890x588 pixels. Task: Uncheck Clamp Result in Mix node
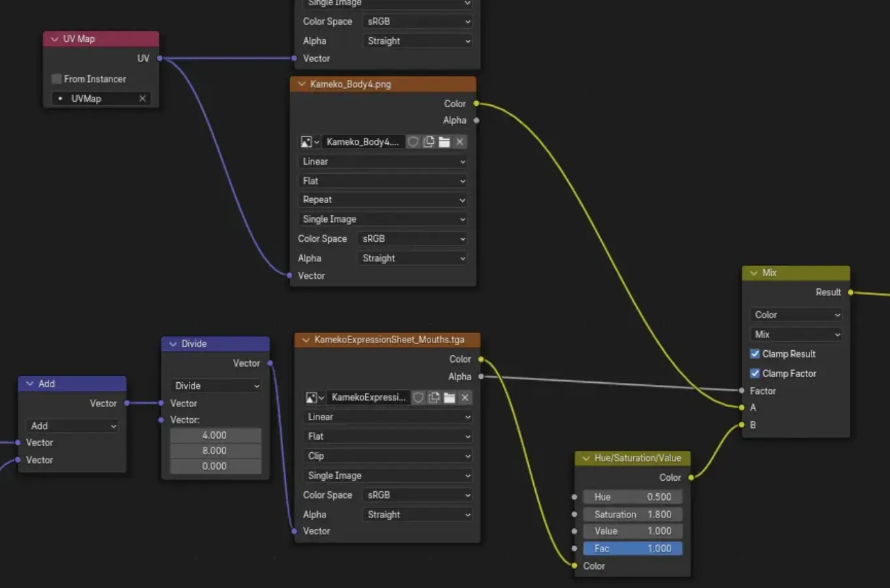click(x=755, y=354)
